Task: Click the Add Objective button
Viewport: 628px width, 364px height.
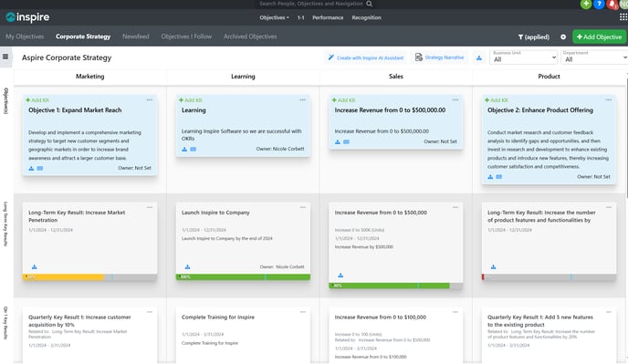Action: click(599, 36)
